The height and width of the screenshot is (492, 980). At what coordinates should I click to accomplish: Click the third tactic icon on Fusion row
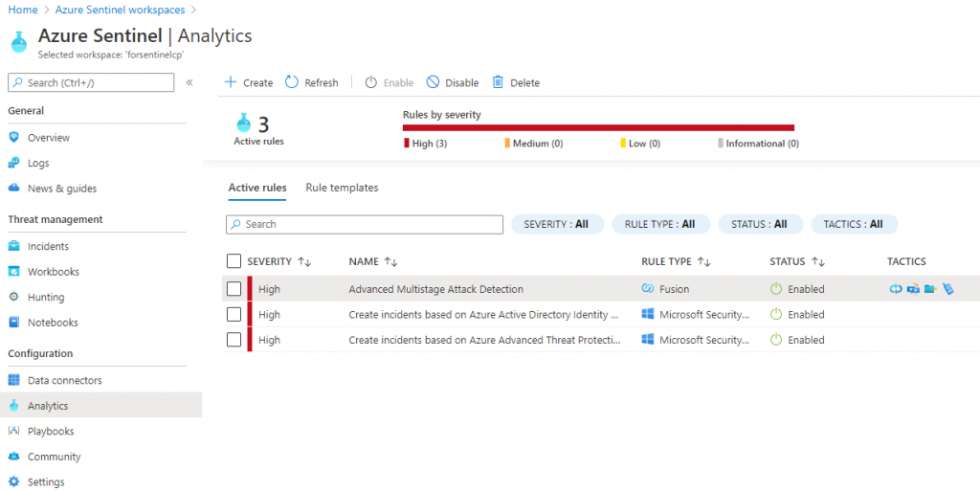930,289
